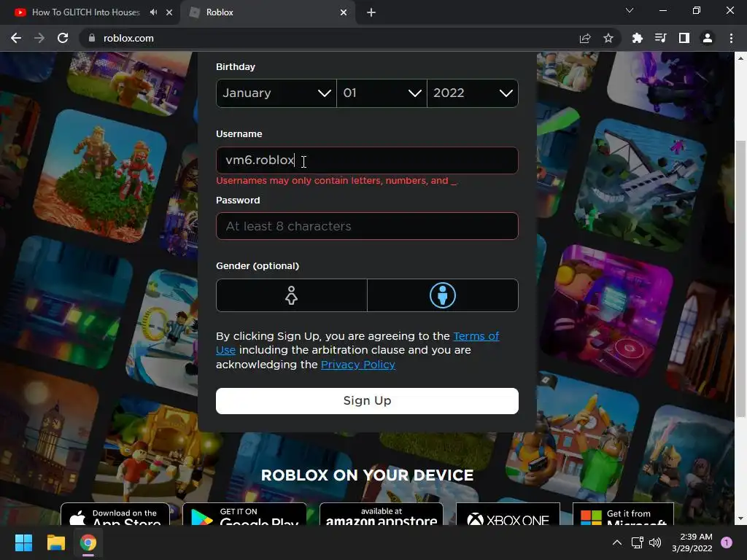The image size is (747, 560).
Task: Click the Username field containing vm6.roblox
Action: click(367, 160)
